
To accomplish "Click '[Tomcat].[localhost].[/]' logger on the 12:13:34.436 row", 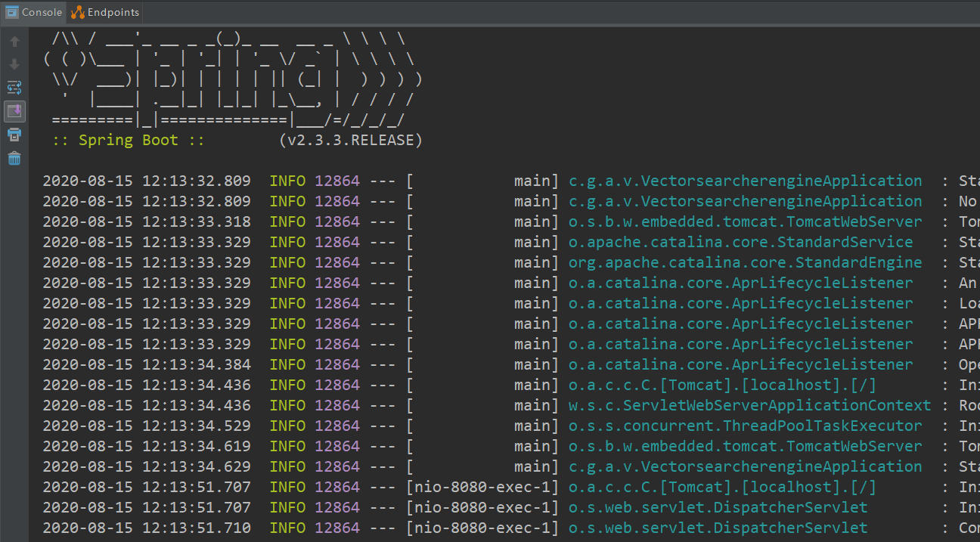I will [723, 385].
